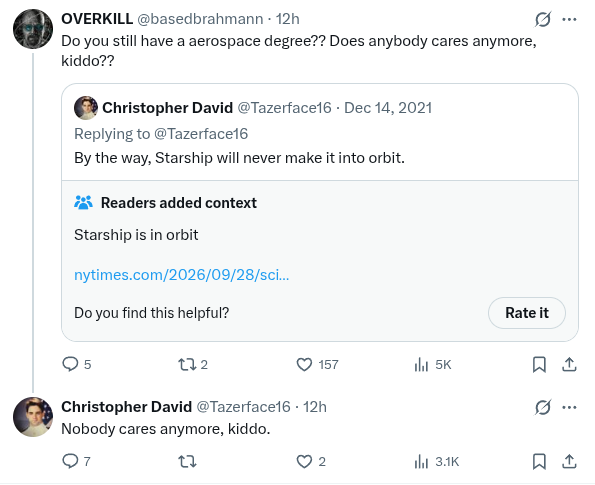Screen dimensions: 595x485
Task: Open OVERKILL's profile avatar
Action: [x=33, y=29]
